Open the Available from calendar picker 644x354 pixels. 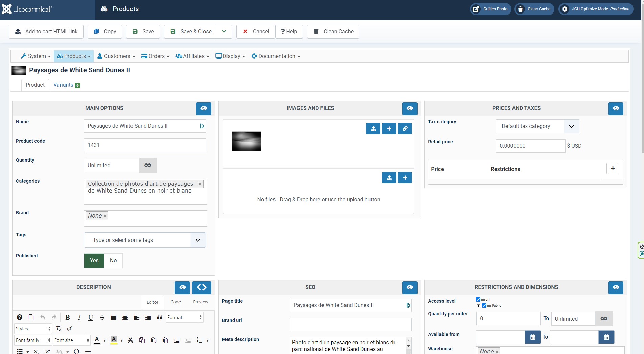[533, 337]
